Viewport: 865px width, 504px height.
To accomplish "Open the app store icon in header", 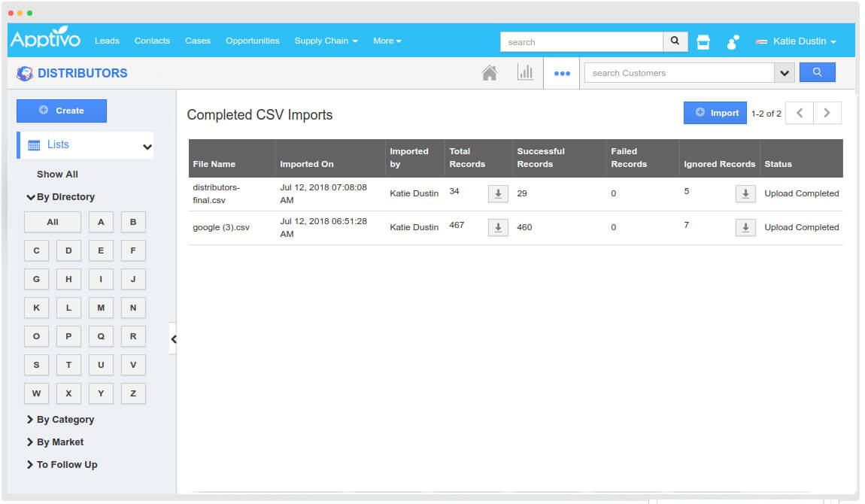I will 703,42.
